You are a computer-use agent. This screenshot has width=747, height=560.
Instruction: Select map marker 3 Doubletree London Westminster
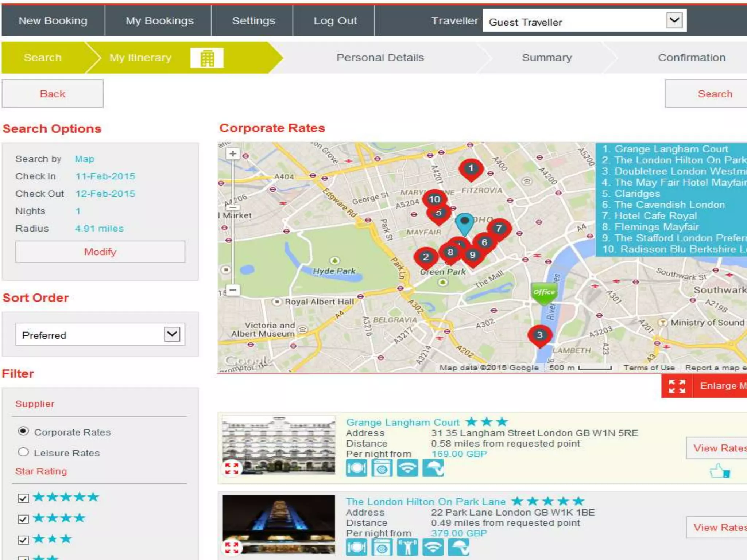click(x=540, y=336)
